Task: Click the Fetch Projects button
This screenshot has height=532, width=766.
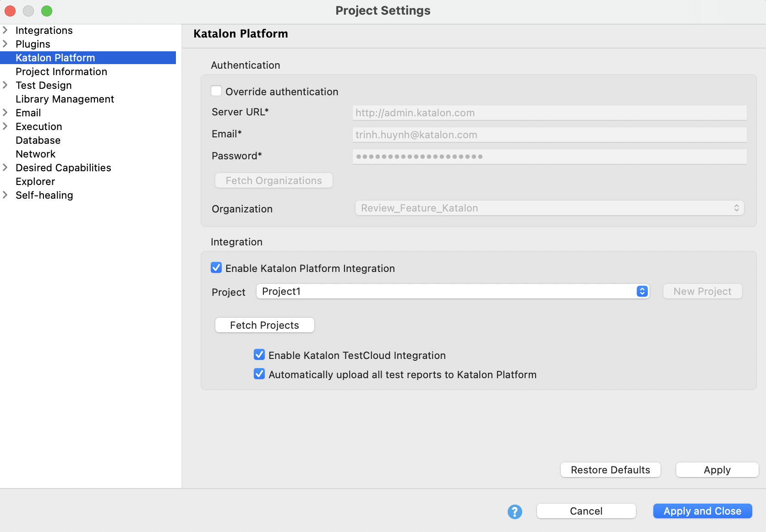Action: coord(264,325)
